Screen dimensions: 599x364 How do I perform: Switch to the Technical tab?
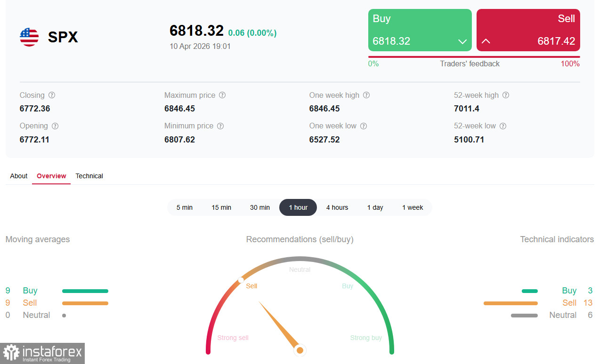click(x=89, y=176)
